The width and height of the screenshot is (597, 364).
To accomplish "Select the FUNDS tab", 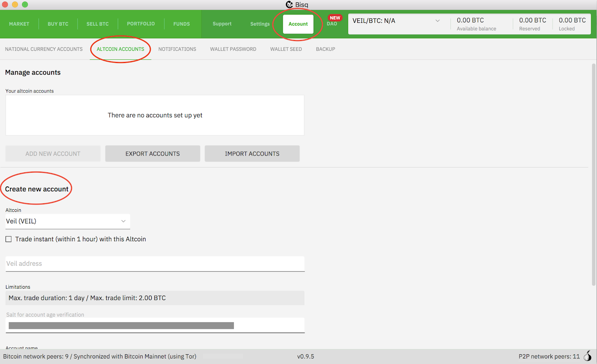I will (x=181, y=24).
